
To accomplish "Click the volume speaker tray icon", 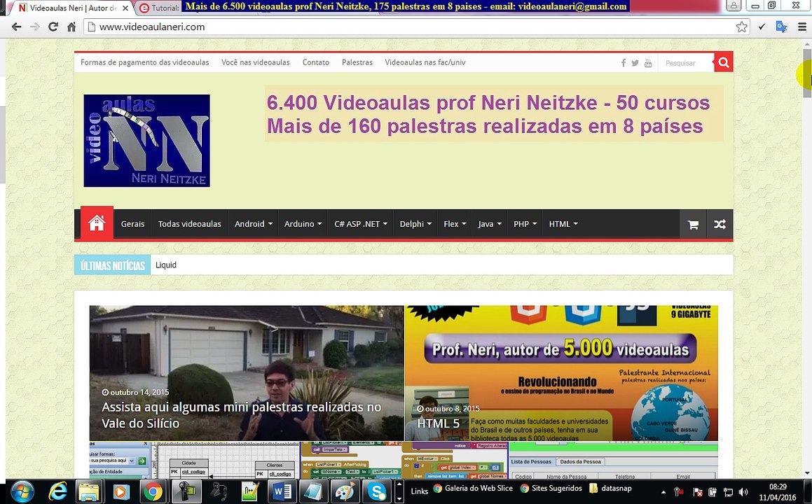I will coord(743,492).
